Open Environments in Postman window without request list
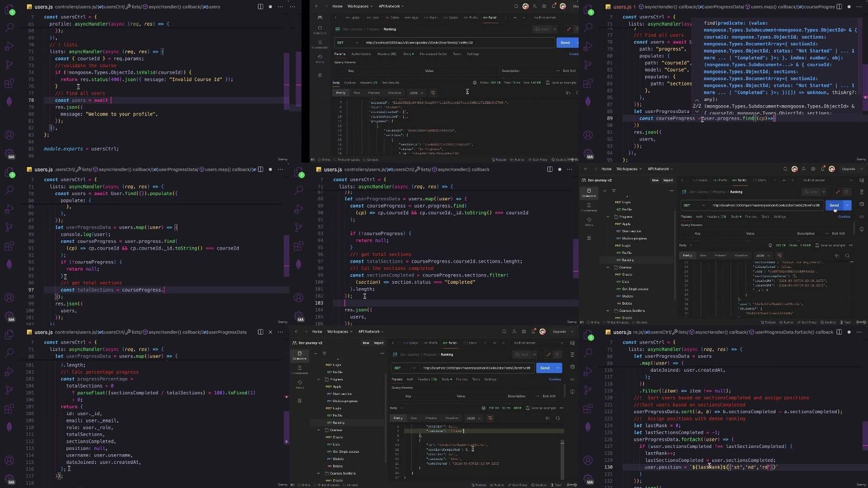 point(320,44)
